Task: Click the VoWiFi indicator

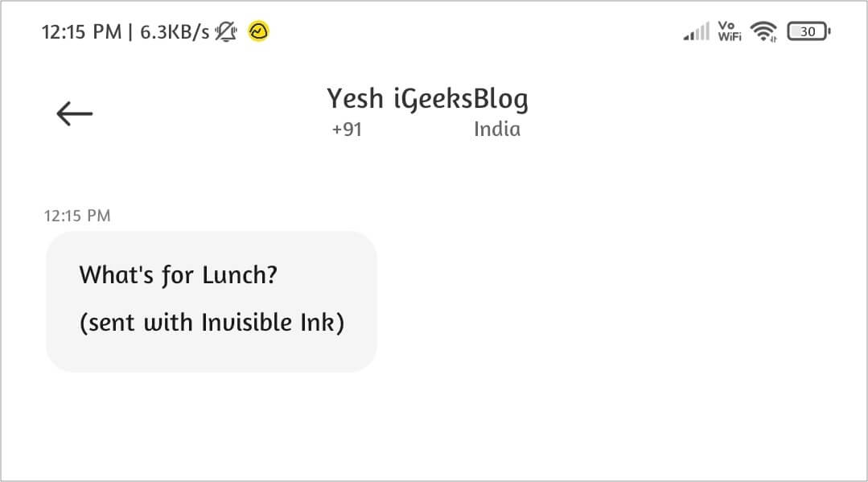Action: pos(730,32)
